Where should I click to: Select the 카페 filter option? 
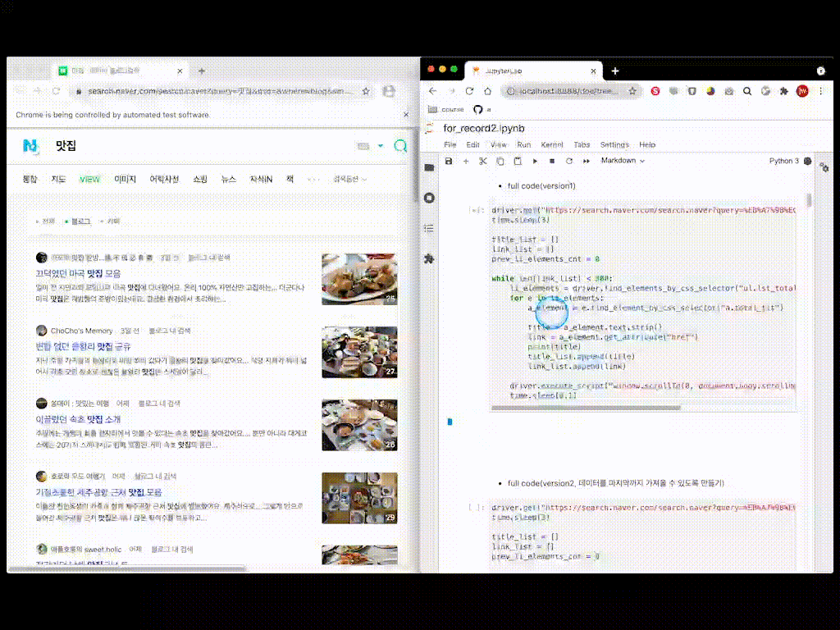point(110,221)
